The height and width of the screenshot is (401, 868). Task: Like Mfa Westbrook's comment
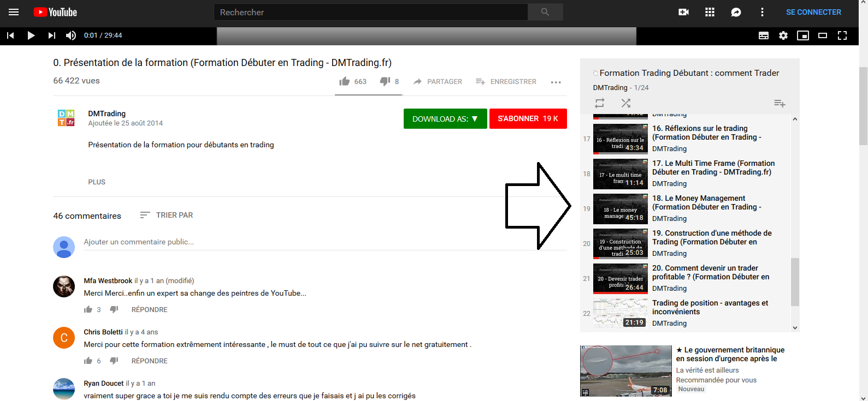pos(88,309)
